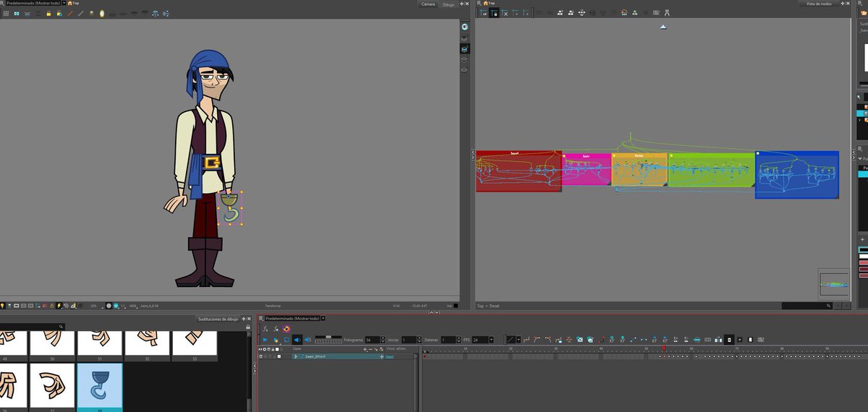The image size is (868, 412).
Task: Switch to the Dibujo tab
Action: [448, 4]
